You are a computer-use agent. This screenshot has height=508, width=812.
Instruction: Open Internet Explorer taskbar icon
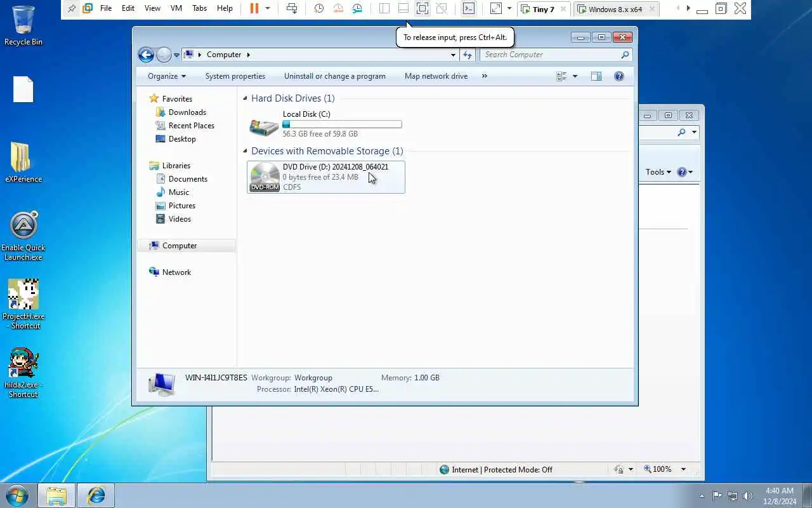96,495
